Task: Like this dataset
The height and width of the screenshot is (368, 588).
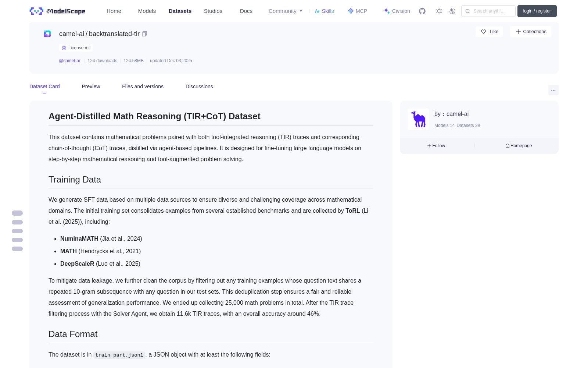Action: [x=489, y=32]
